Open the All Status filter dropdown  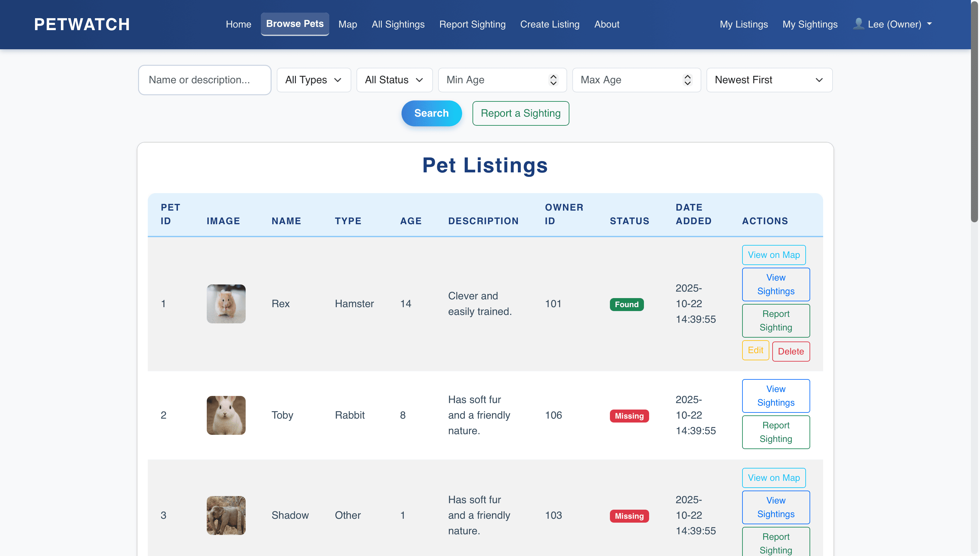click(x=394, y=80)
